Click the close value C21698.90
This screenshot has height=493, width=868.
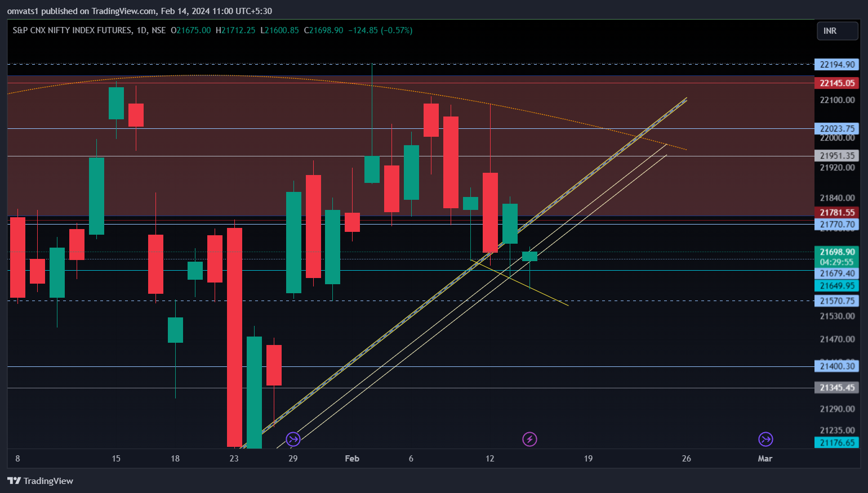323,30
